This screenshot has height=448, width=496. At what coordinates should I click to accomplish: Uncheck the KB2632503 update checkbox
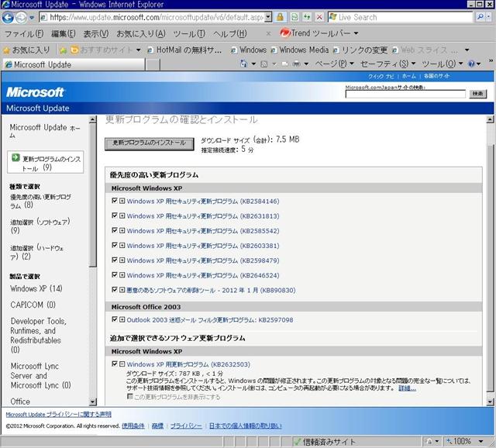click(115, 364)
